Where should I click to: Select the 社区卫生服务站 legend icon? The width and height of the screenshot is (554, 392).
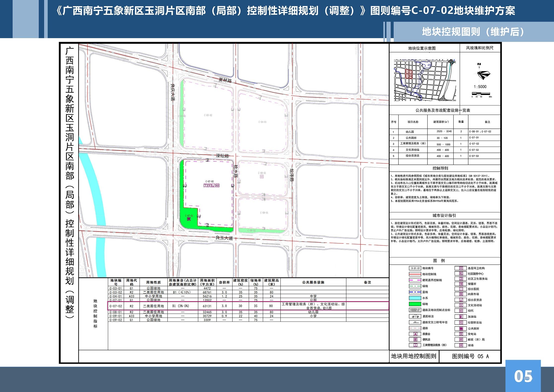pyautogui.click(x=461, y=279)
